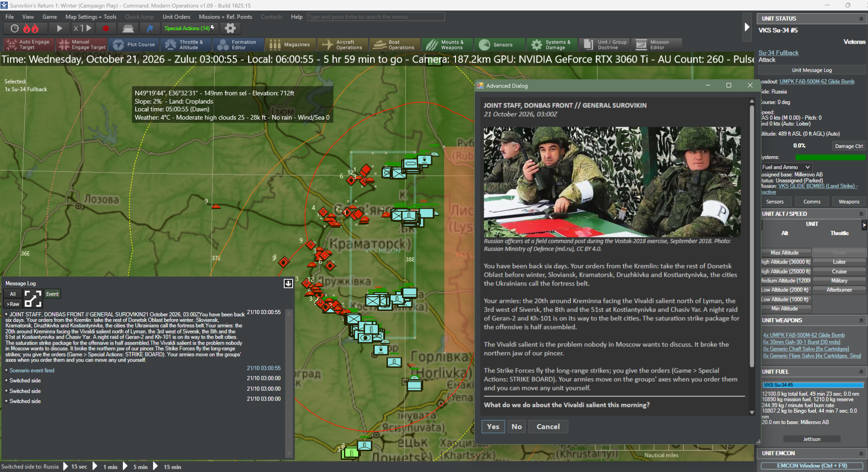Screen dimensions: 868x472
Task: Toggle the All filter in Message Log
Action: point(13,294)
